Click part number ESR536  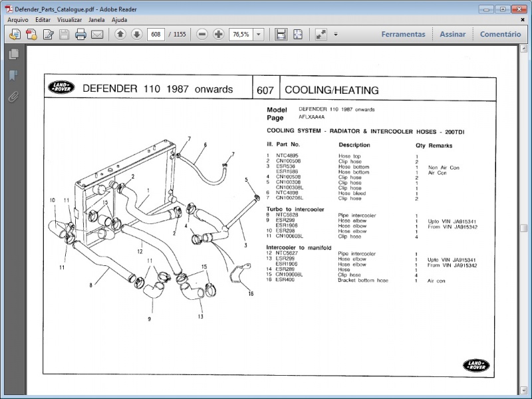[285, 166]
